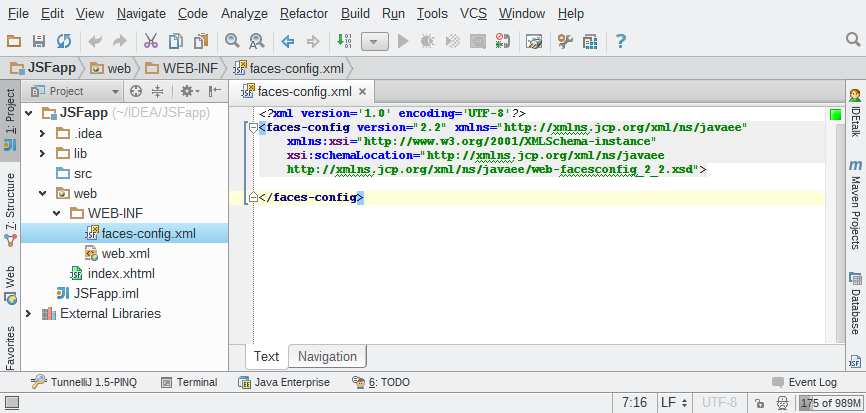Run application with play icon
This screenshot has height=413, width=866.
(403, 41)
